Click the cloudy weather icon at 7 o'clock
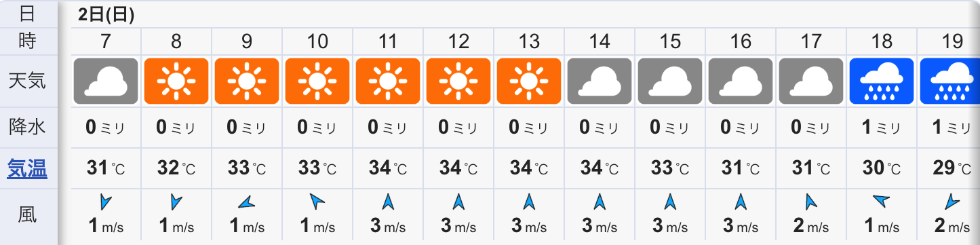The height and width of the screenshot is (245, 980). tap(106, 81)
